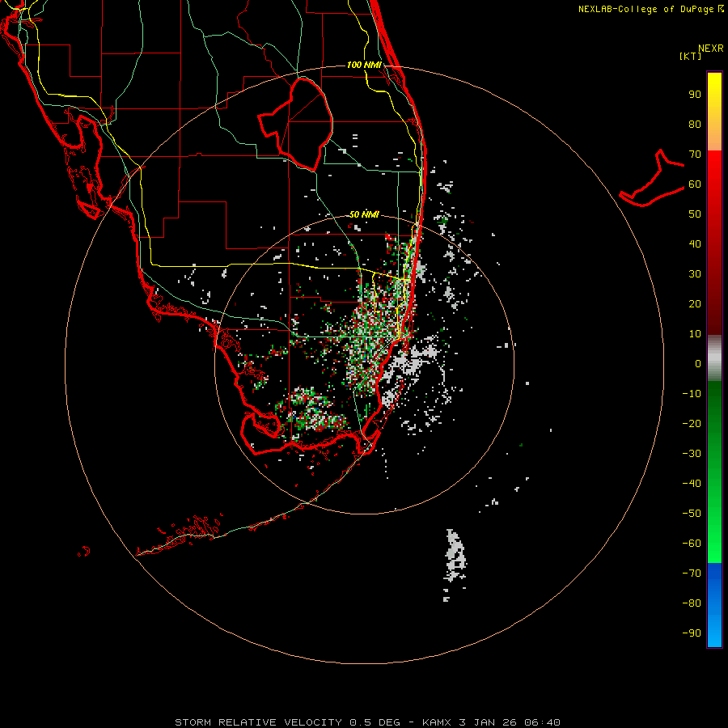The height and width of the screenshot is (728, 728).
Task: Click the 80 value on the velocity scale
Action: 695,124
